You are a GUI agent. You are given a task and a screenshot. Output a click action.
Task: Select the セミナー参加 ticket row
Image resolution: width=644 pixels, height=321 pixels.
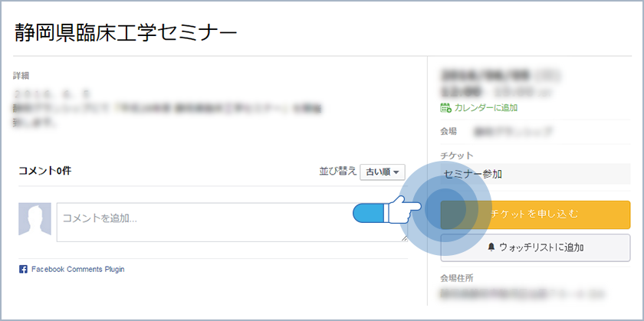pos(535,174)
